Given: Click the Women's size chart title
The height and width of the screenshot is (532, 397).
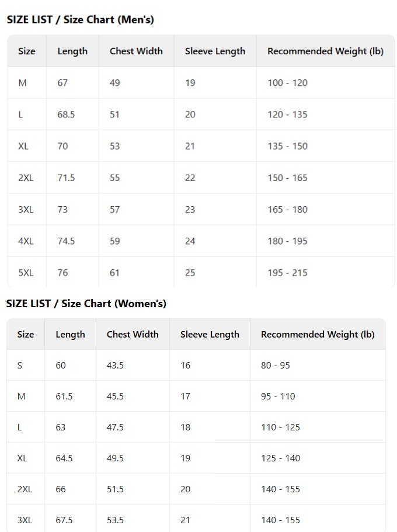Looking at the screenshot, I should tap(86, 304).
